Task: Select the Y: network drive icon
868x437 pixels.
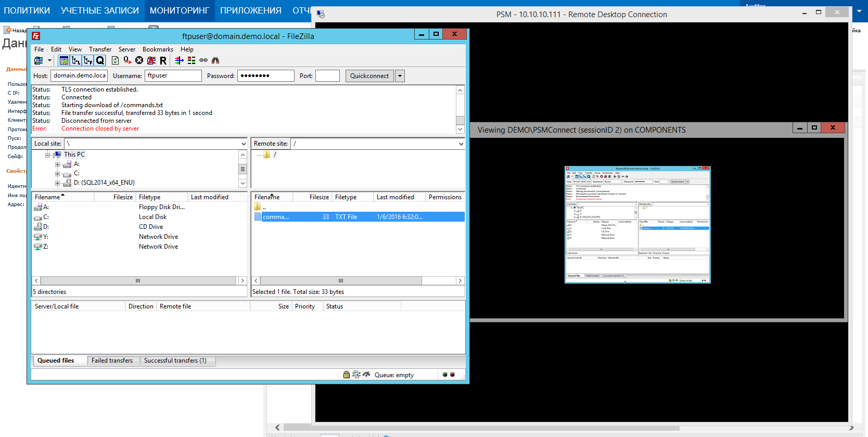Action: pos(38,237)
